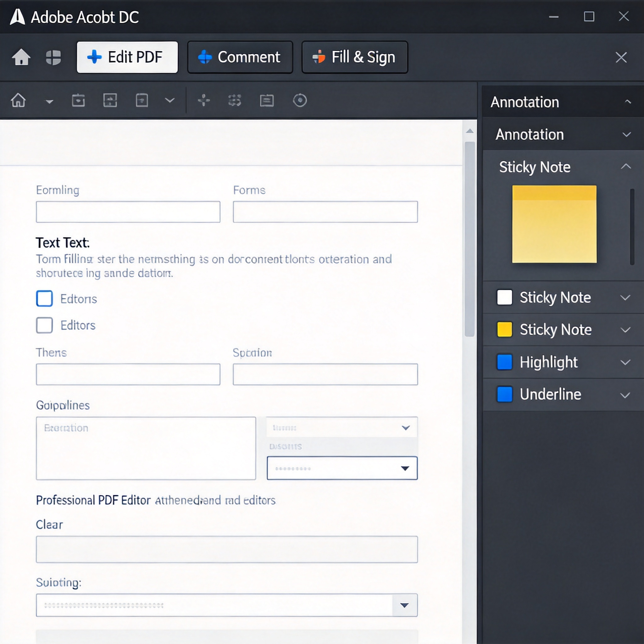The width and height of the screenshot is (644, 644).
Task: Click the circular target icon in toolbar
Action: coord(300,100)
